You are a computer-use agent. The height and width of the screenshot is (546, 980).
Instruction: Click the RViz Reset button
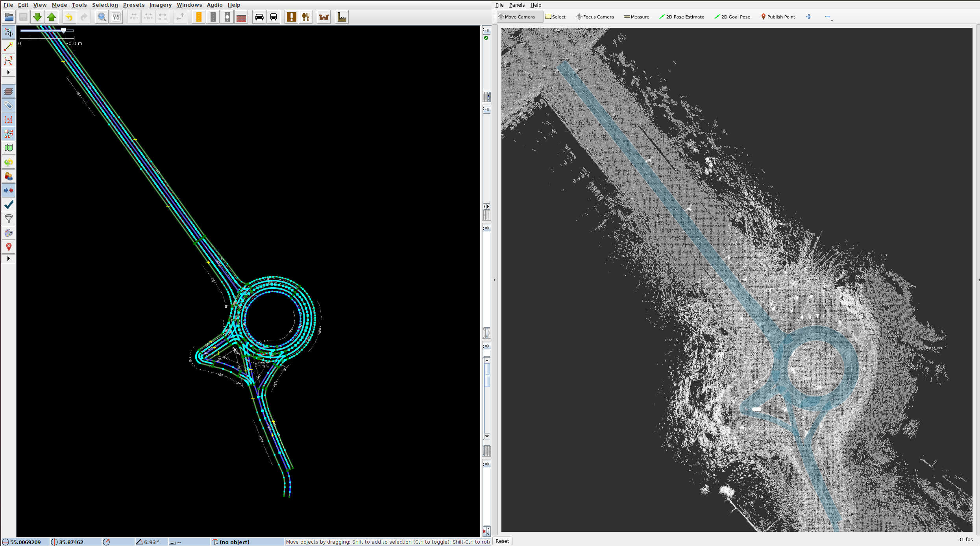tap(502, 541)
